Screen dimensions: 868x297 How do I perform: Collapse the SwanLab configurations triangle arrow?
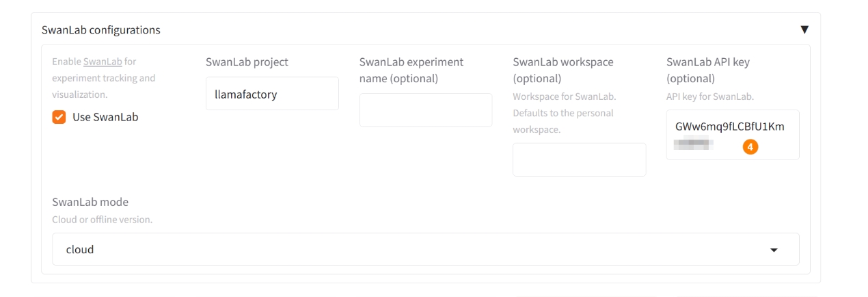tap(804, 29)
